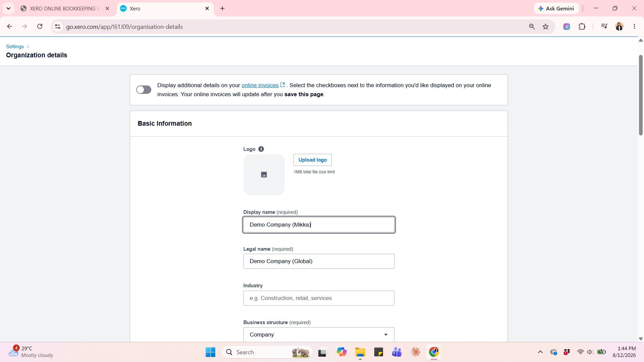Open the tab search dropdown arrow
The width and height of the screenshot is (644, 362).
pyautogui.click(x=8, y=9)
